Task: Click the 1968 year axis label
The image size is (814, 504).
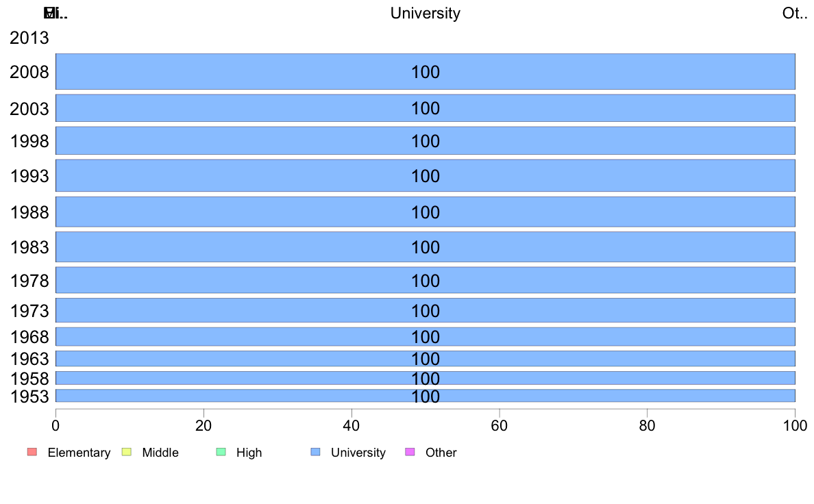Action: click(29, 337)
